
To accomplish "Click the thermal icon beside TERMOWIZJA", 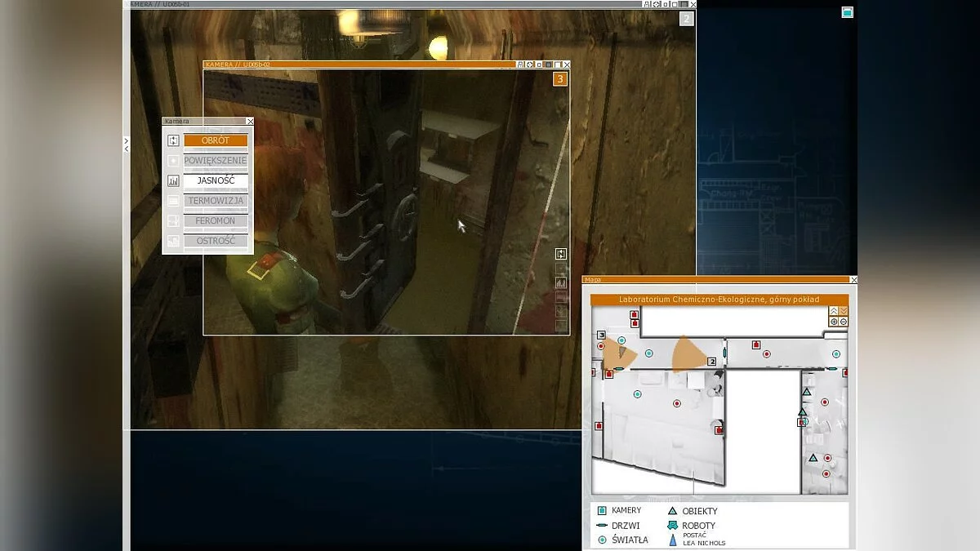I will pyautogui.click(x=173, y=201).
